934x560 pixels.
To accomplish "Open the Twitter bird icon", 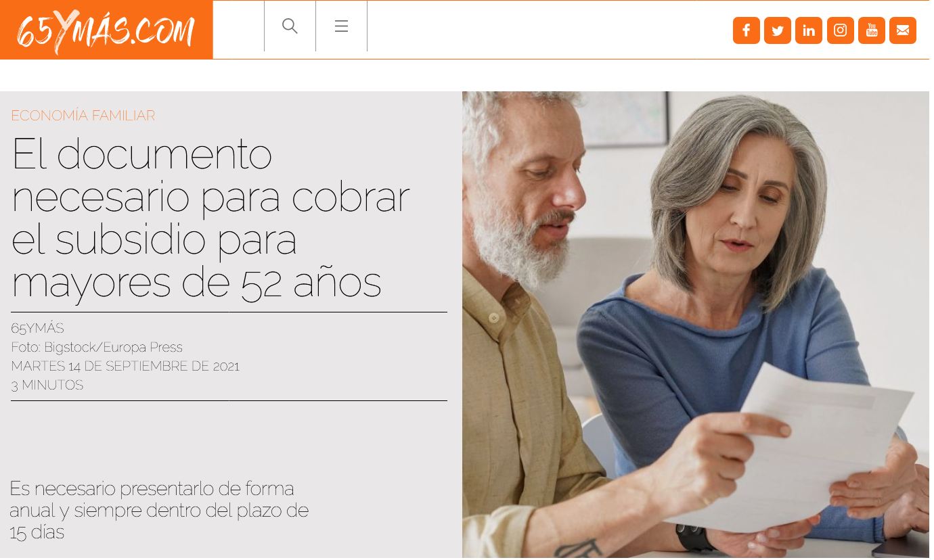I will coord(777,30).
